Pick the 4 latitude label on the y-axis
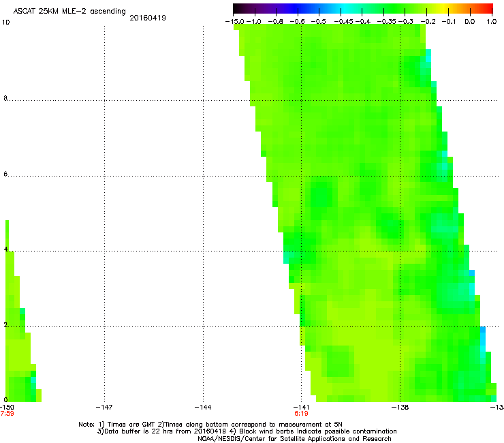Viewport: 504px width, 443px height. [x=5, y=249]
